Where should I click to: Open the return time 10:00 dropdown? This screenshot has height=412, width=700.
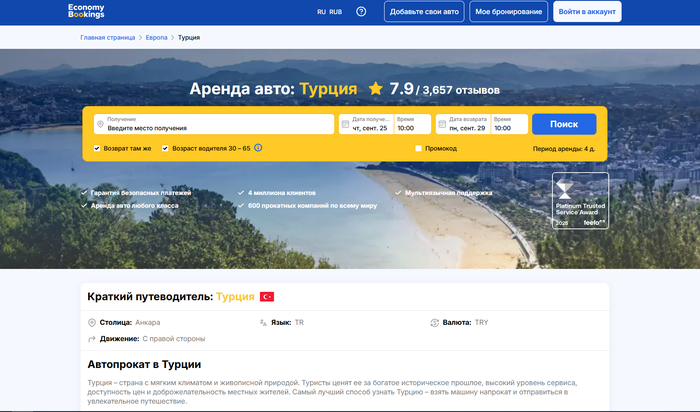point(509,124)
